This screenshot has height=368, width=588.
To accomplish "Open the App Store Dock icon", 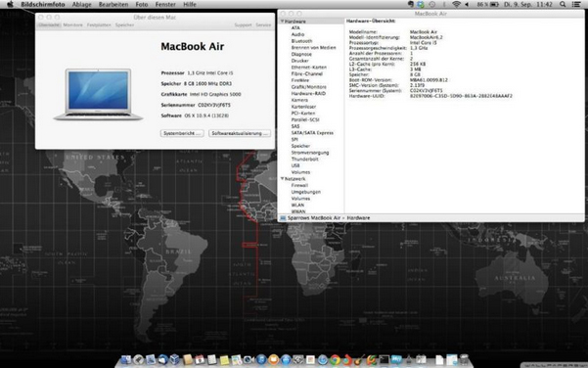I will tap(286, 360).
